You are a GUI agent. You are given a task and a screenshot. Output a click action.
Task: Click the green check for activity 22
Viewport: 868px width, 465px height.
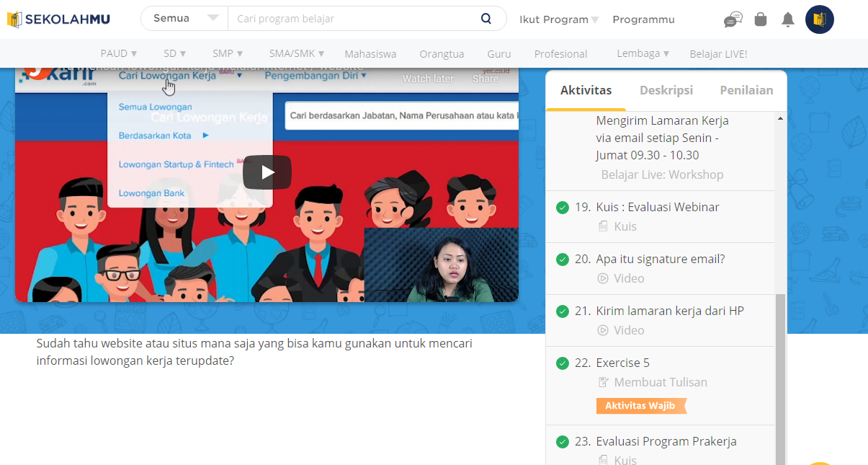tap(563, 363)
